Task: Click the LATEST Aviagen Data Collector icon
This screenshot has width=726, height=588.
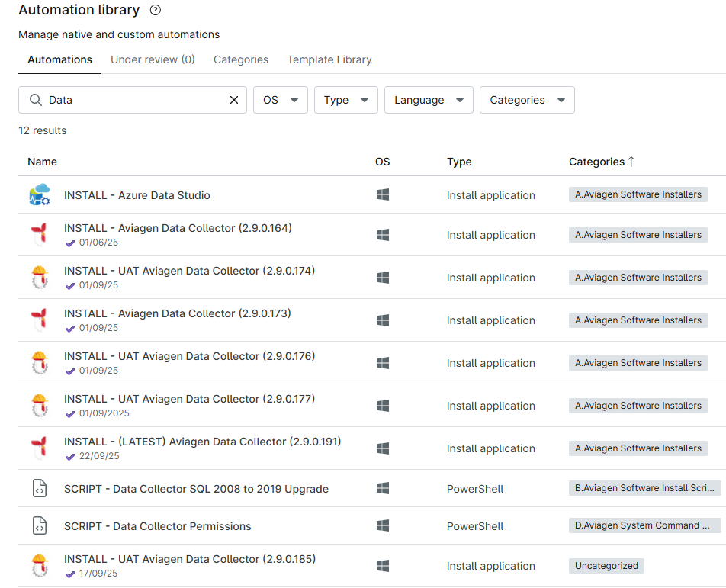Action: point(39,448)
